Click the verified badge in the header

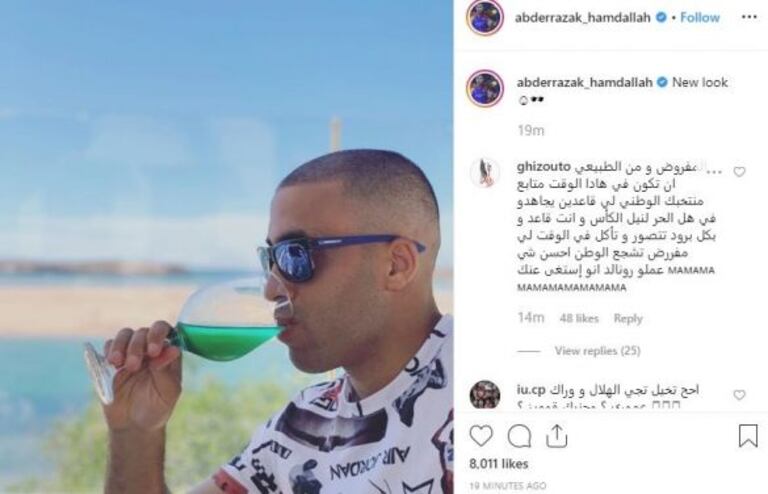[661, 17]
